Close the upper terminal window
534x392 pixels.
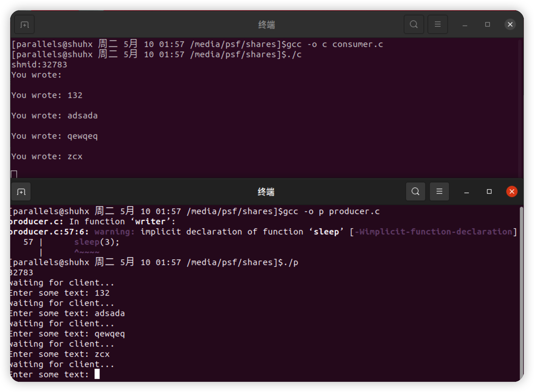click(x=510, y=25)
